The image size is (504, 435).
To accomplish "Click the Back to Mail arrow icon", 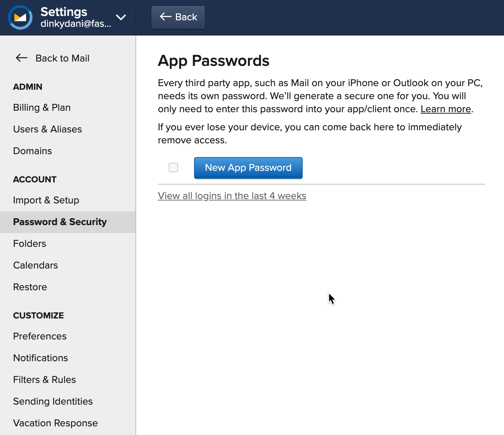I will coord(22,58).
